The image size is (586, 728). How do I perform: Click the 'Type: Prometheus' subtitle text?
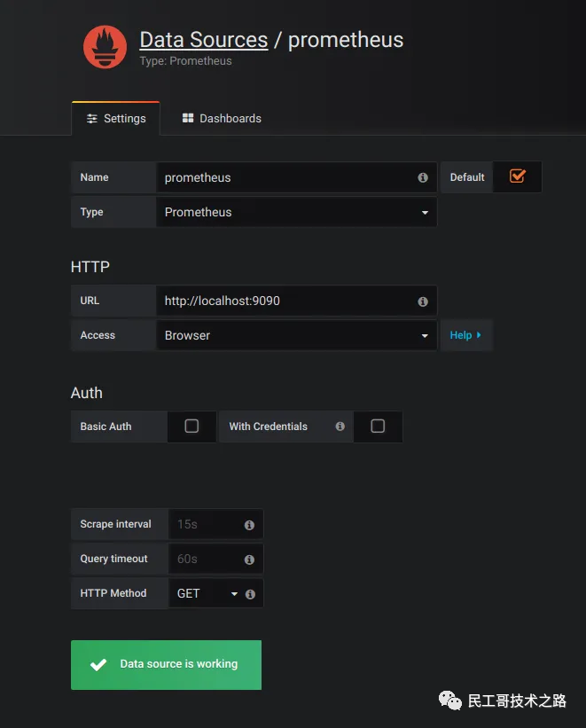coord(186,61)
